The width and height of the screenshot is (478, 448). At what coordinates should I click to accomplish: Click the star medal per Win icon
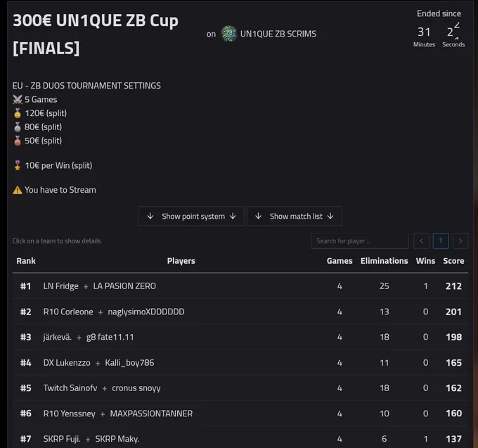tap(18, 165)
